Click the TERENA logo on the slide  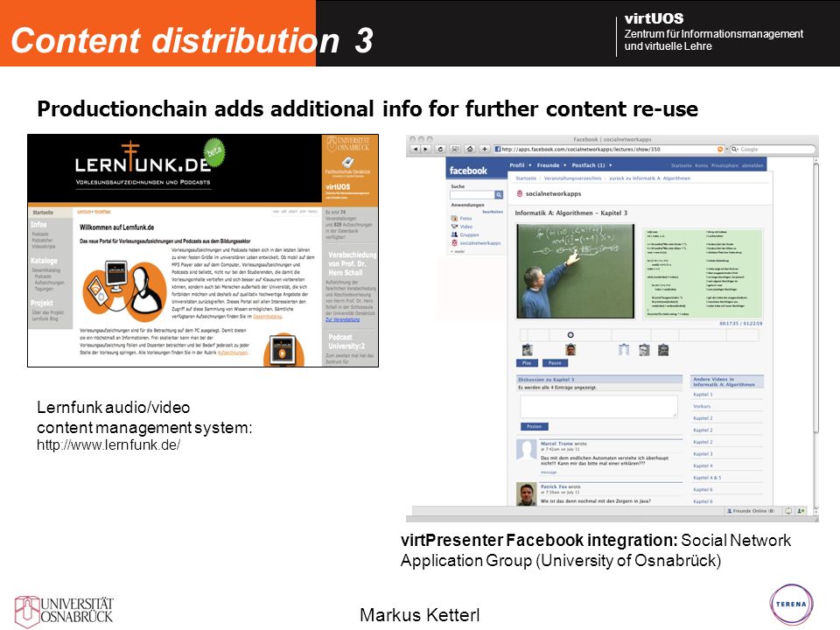(x=791, y=604)
